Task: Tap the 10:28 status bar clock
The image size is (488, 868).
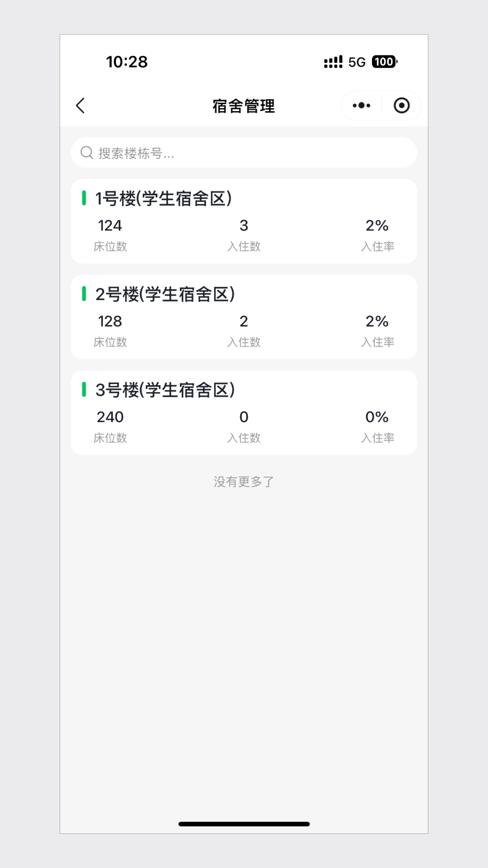Action: click(127, 62)
